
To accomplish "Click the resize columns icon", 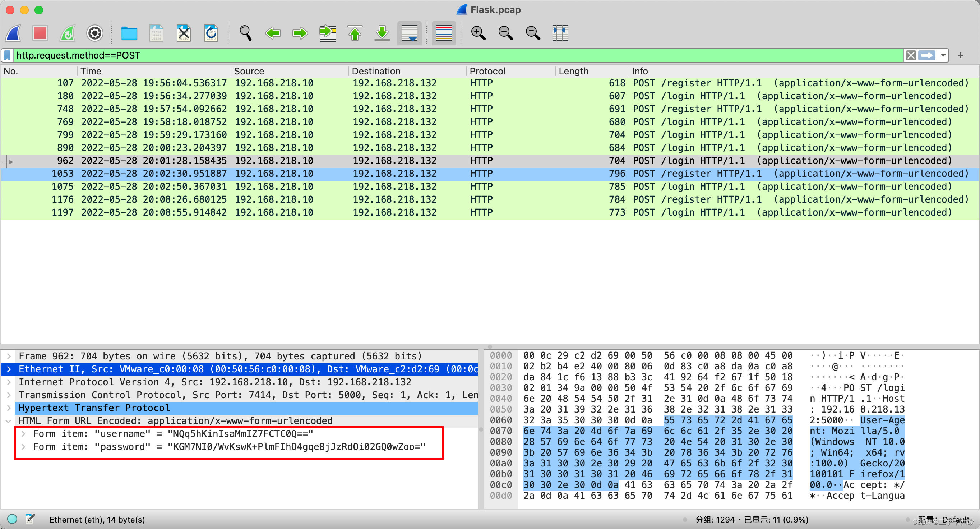I will pos(560,33).
